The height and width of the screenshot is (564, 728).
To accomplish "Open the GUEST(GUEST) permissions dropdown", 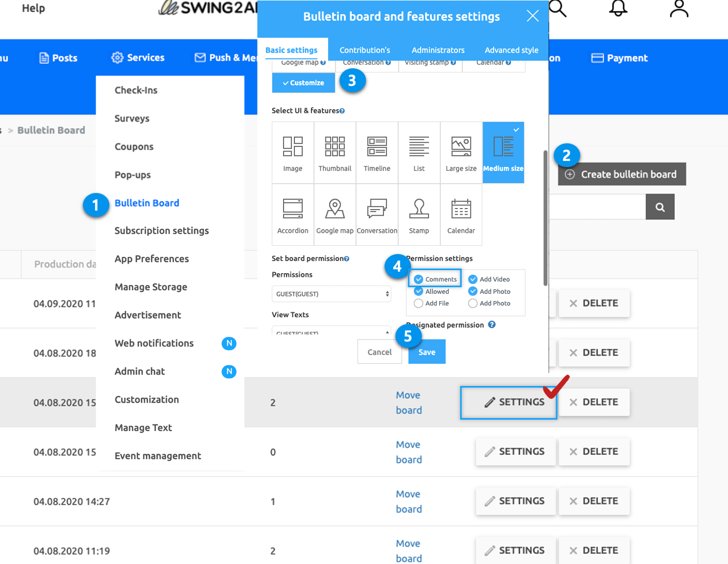I will [x=331, y=294].
